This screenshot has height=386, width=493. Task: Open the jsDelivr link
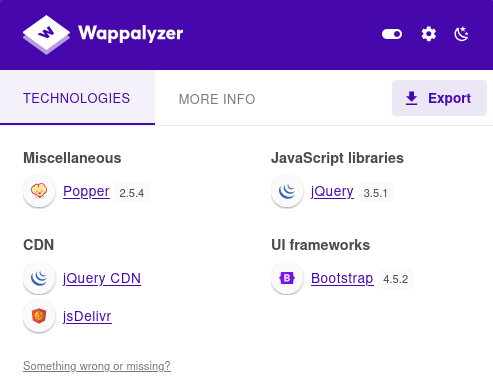pyautogui.click(x=87, y=316)
